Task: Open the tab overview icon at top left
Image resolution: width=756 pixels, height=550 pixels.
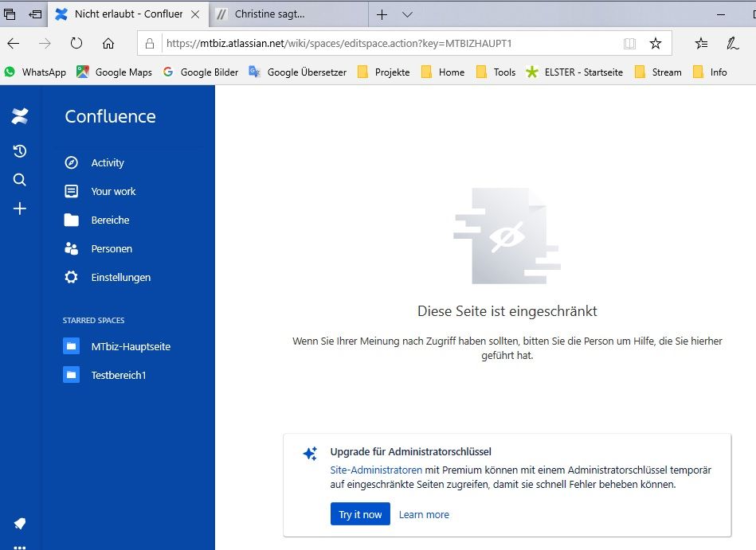Action: click(x=9, y=14)
